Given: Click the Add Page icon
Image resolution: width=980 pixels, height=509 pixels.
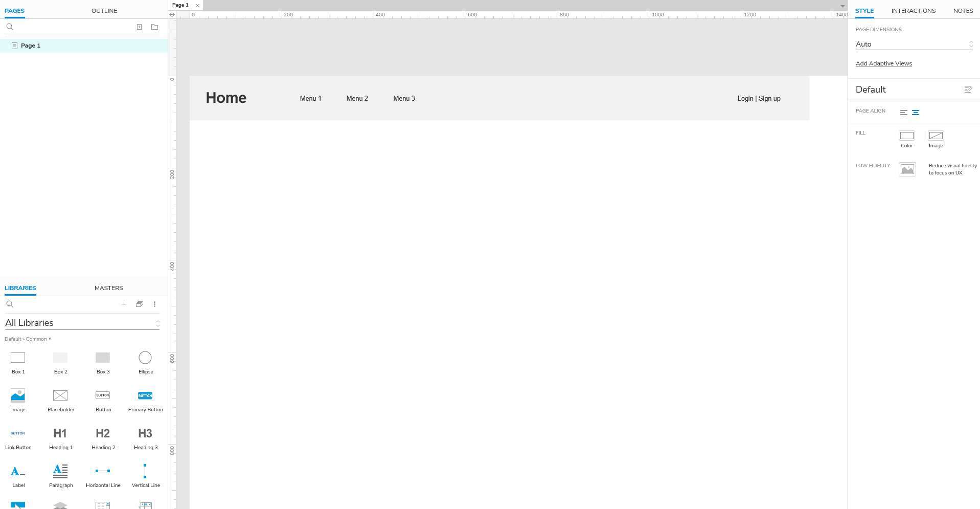Looking at the screenshot, I should 139,27.
